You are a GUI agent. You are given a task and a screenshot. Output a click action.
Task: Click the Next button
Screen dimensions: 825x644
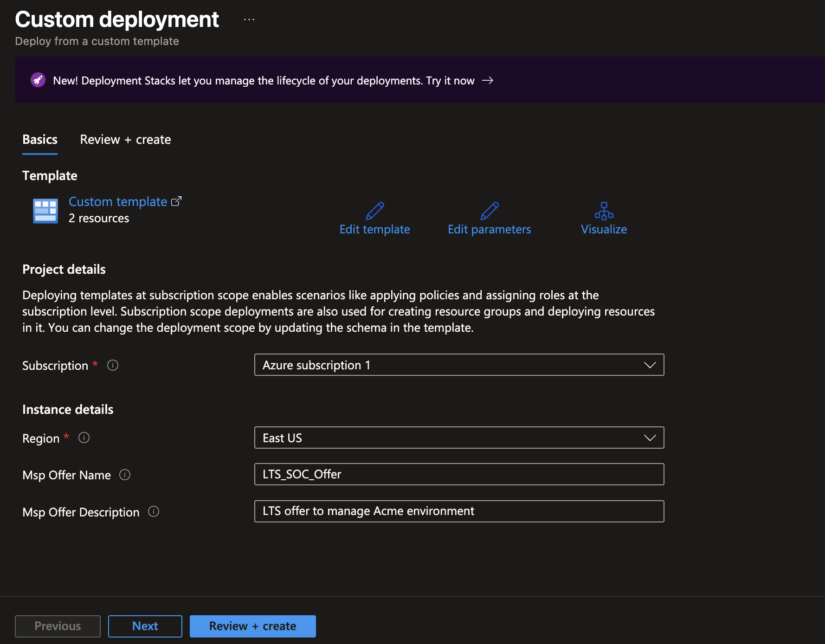click(x=145, y=626)
